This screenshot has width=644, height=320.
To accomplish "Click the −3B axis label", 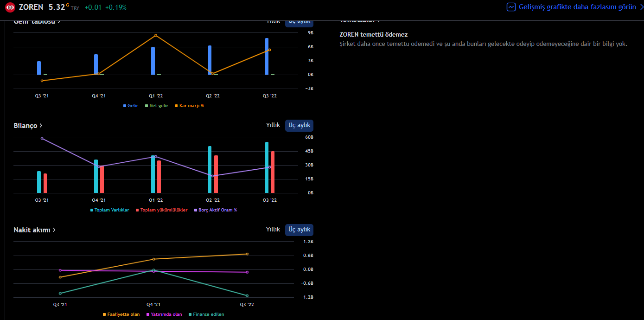I will [309, 89].
